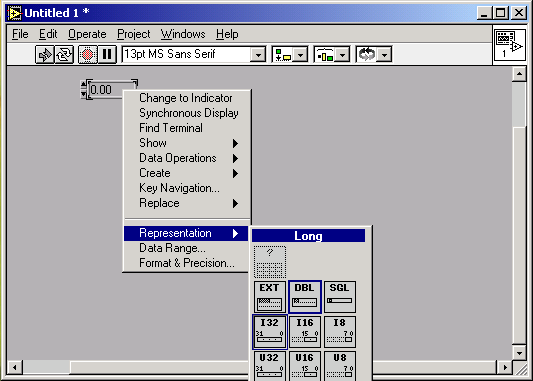Click the 0.00 numeric control value
Screen dimensions: 533x381
101,90
